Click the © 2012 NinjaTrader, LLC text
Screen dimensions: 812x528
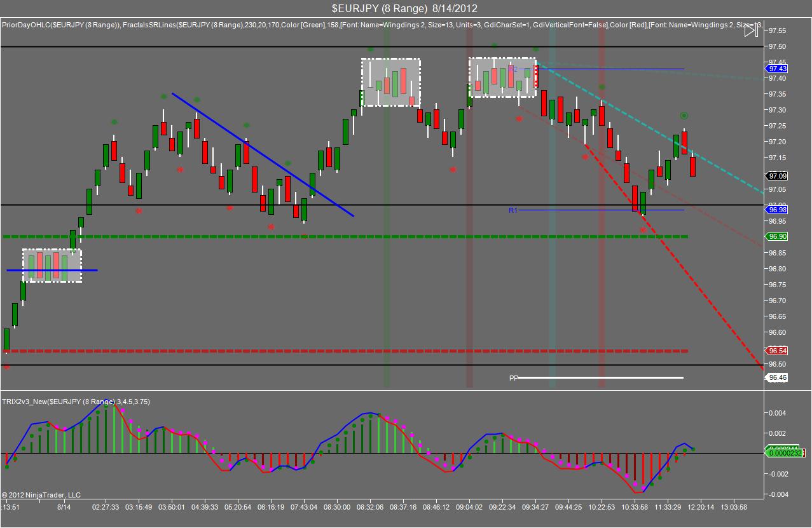coord(41,494)
